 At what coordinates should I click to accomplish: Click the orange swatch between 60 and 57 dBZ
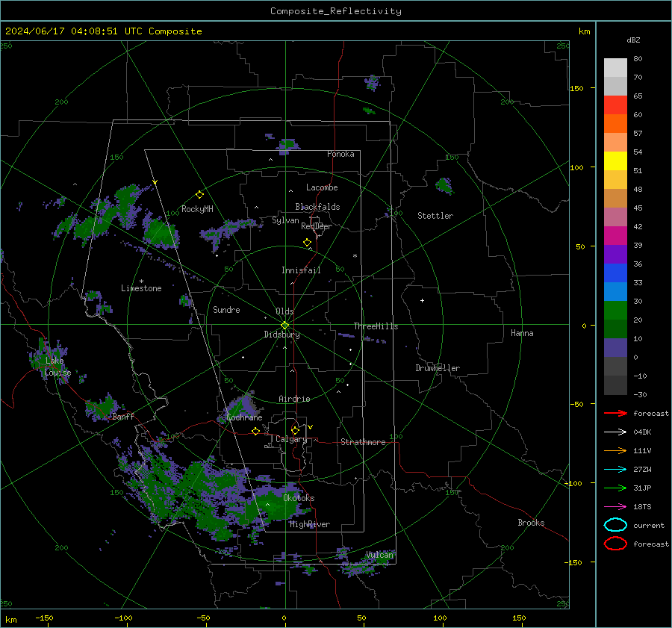tap(615, 124)
